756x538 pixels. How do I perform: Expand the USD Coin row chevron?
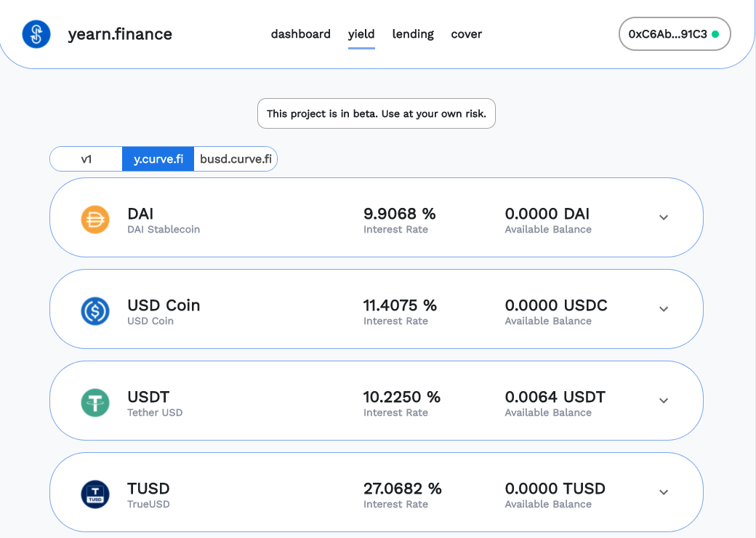click(x=663, y=309)
